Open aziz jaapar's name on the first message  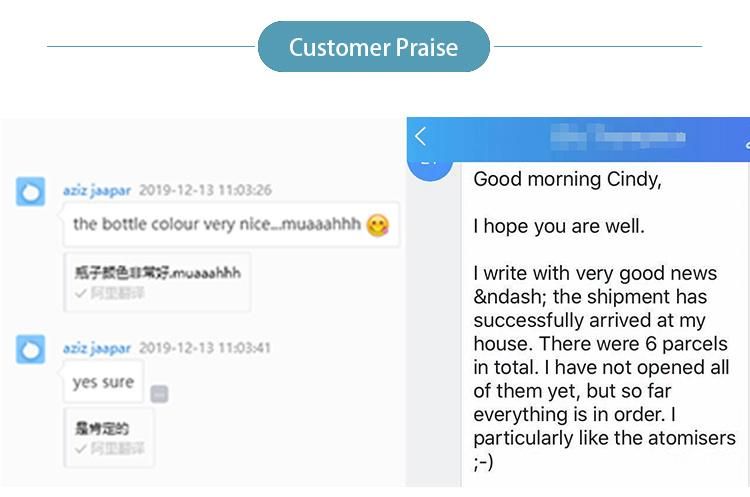(x=97, y=190)
